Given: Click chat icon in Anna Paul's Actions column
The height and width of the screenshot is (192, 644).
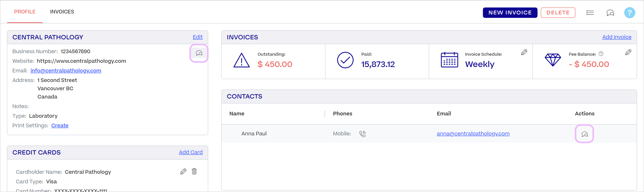Looking at the screenshot, I should (584, 134).
